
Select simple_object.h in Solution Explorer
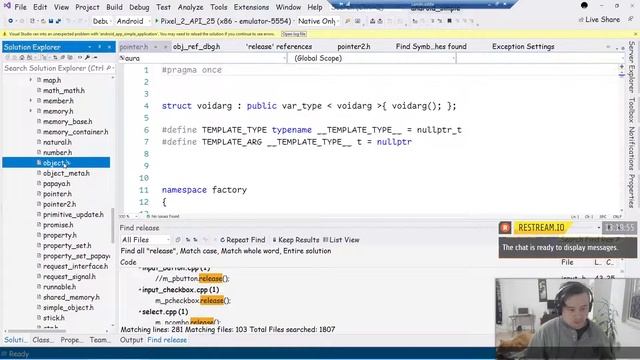point(68,307)
